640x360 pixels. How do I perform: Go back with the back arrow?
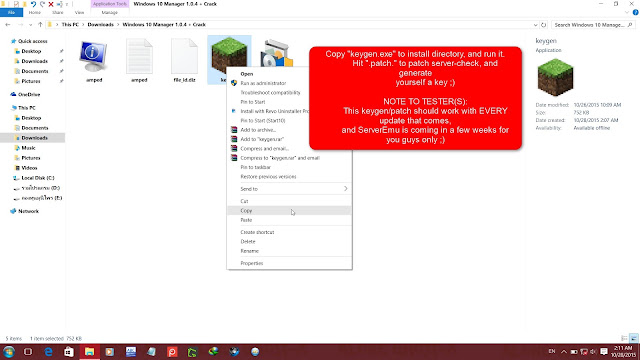[x=8, y=25]
